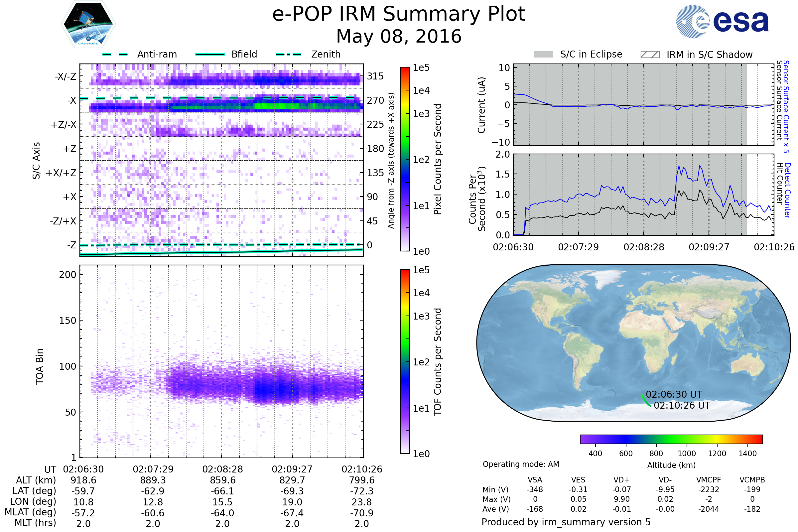
Task: Click the Zenith dash-dot legend line
Action: tap(288, 54)
